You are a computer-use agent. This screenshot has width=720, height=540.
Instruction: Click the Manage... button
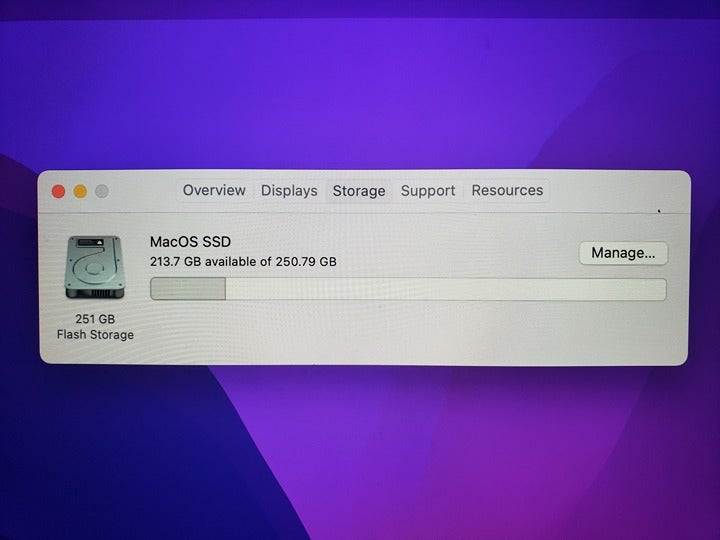pyautogui.click(x=623, y=253)
